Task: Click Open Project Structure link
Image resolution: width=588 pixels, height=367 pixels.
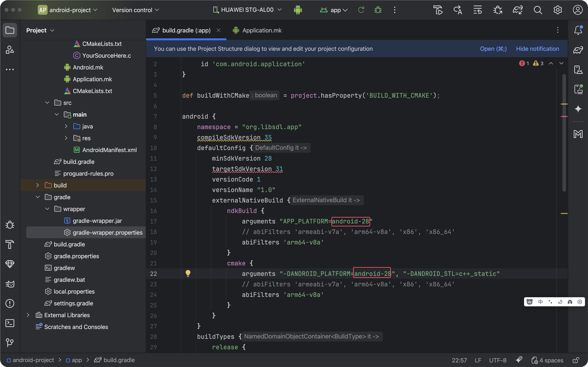Action: click(493, 49)
